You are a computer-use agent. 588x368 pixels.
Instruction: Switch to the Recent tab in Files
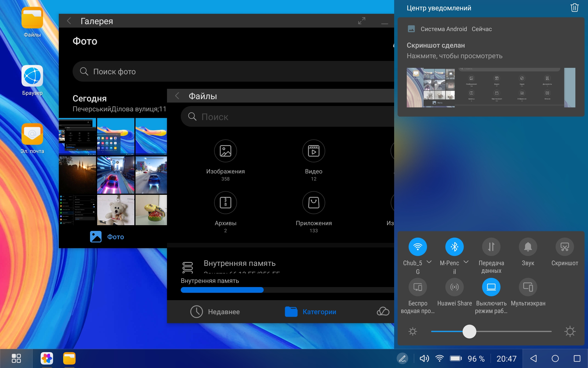215,311
